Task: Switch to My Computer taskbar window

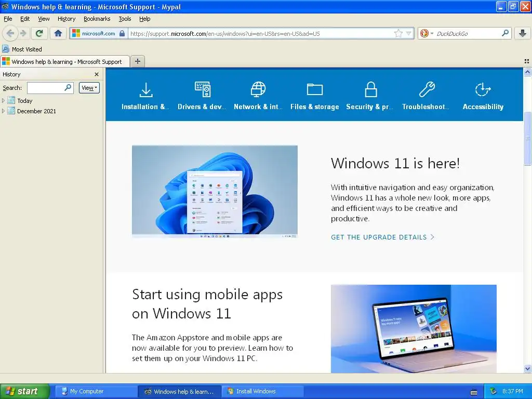Action: tap(96, 391)
